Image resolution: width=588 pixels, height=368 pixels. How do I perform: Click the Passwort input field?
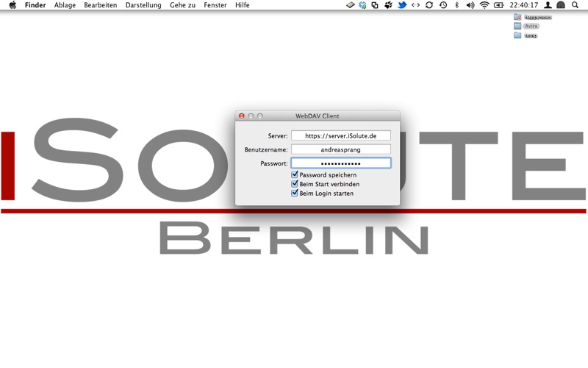[x=340, y=163]
